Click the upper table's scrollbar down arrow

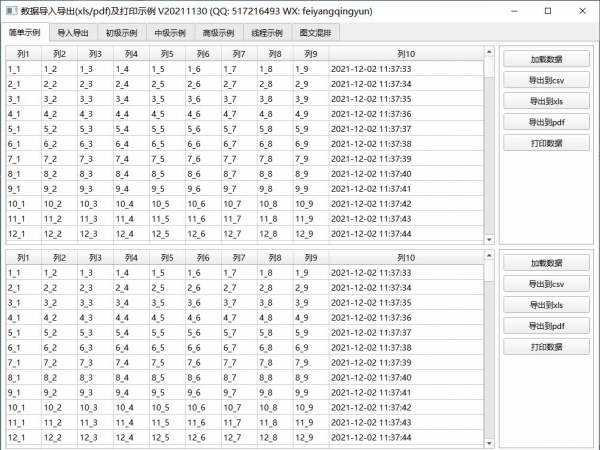(x=489, y=239)
